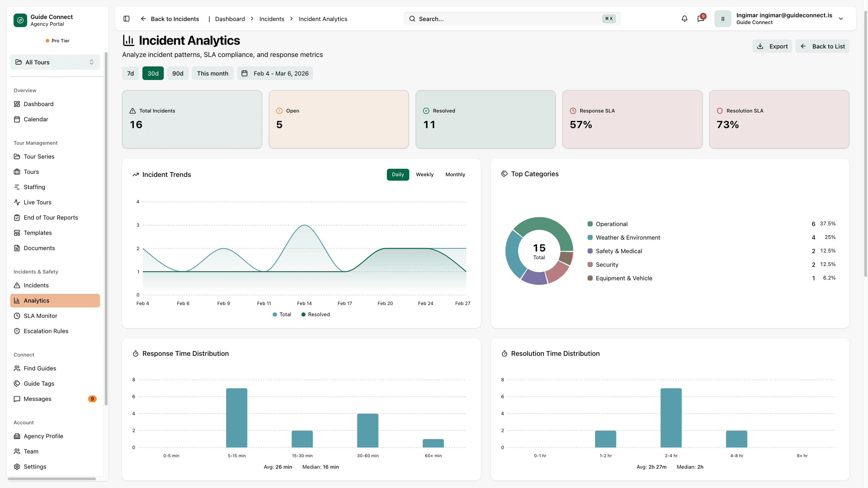Click the Operational legend color swatch

pyautogui.click(x=590, y=224)
